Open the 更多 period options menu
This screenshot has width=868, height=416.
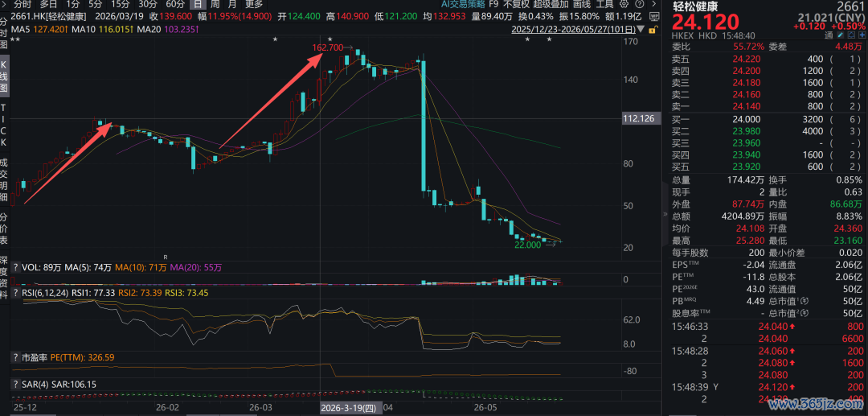click(x=253, y=4)
